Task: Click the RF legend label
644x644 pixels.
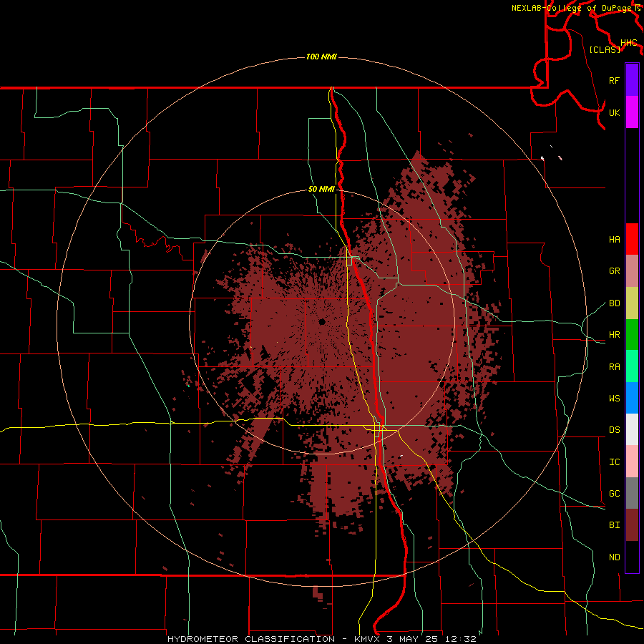Action: (614, 80)
